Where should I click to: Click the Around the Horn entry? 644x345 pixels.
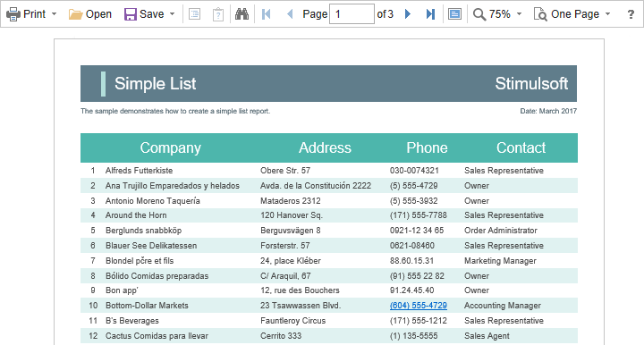coord(136,215)
